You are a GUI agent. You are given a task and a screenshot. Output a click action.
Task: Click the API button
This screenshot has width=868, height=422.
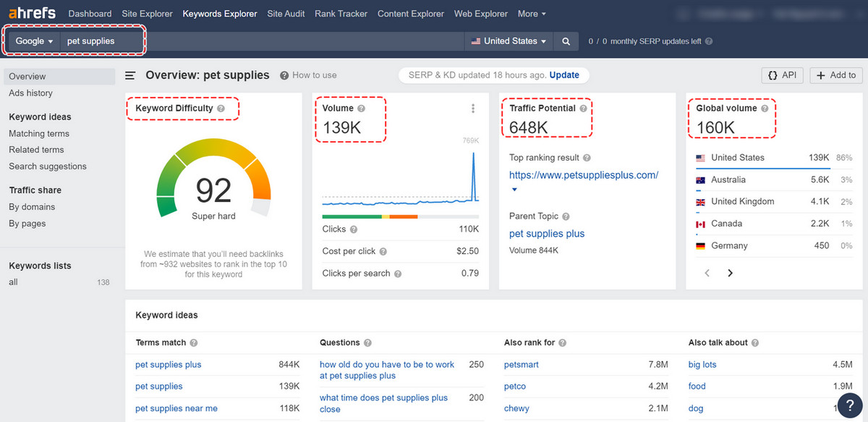(782, 75)
